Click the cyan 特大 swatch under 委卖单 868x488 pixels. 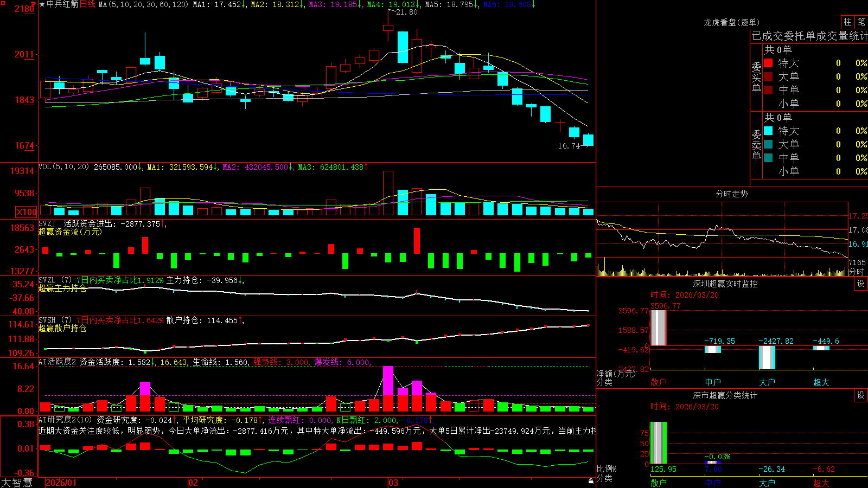coord(768,131)
